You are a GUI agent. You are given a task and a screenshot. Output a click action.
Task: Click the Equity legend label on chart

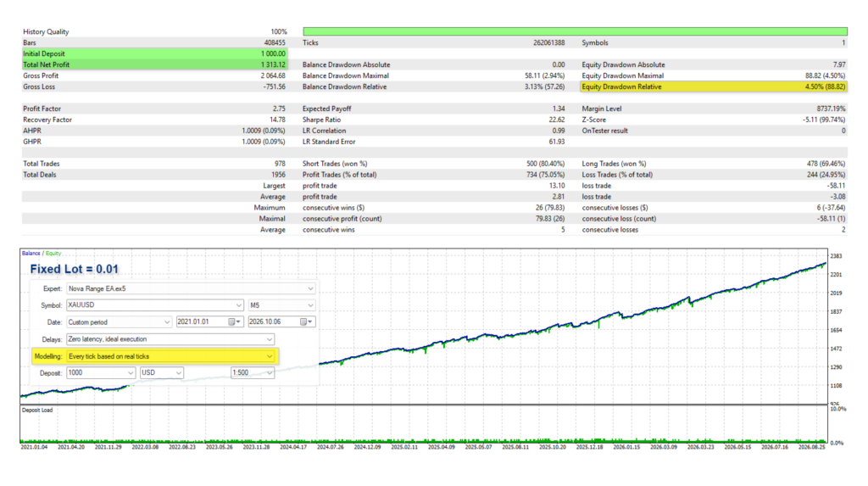(x=53, y=254)
